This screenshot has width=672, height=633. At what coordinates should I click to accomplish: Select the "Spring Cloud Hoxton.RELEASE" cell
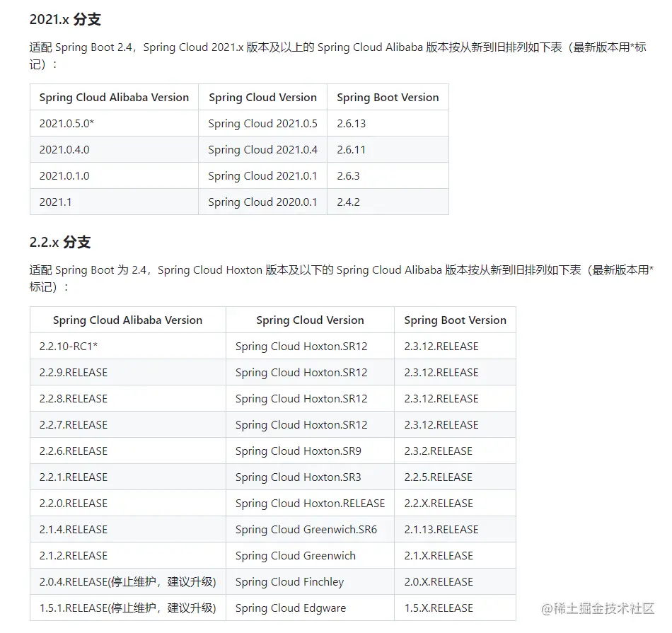(310, 503)
